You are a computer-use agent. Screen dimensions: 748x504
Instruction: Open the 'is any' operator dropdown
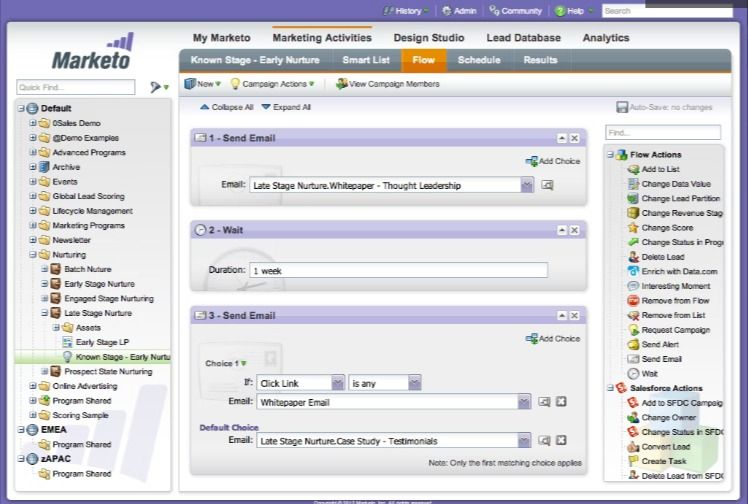415,383
